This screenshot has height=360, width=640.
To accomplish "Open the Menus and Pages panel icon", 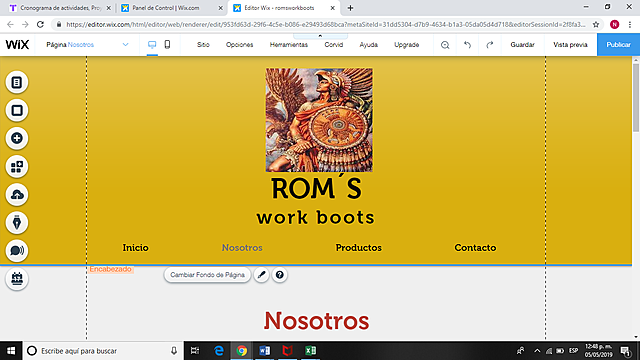I will 17,82.
